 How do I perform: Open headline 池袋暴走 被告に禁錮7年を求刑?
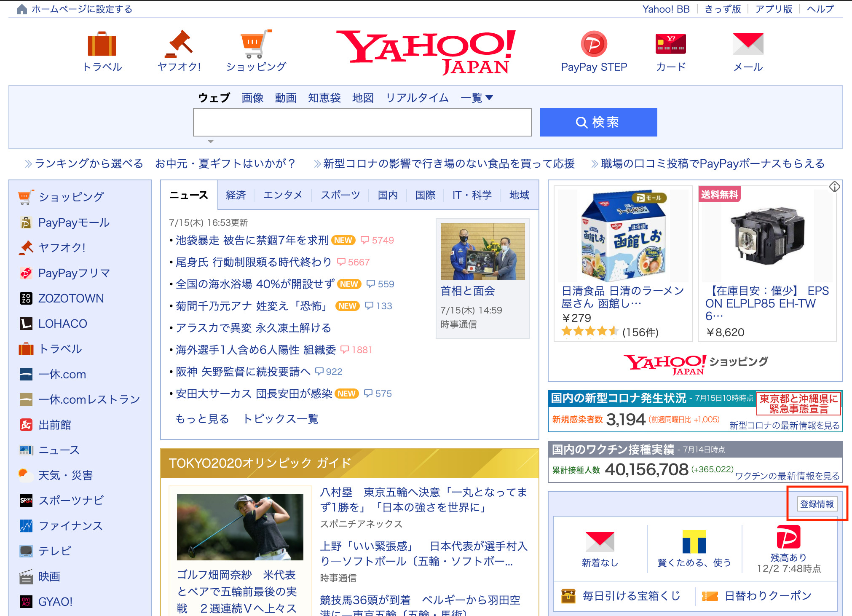(x=252, y=240)
